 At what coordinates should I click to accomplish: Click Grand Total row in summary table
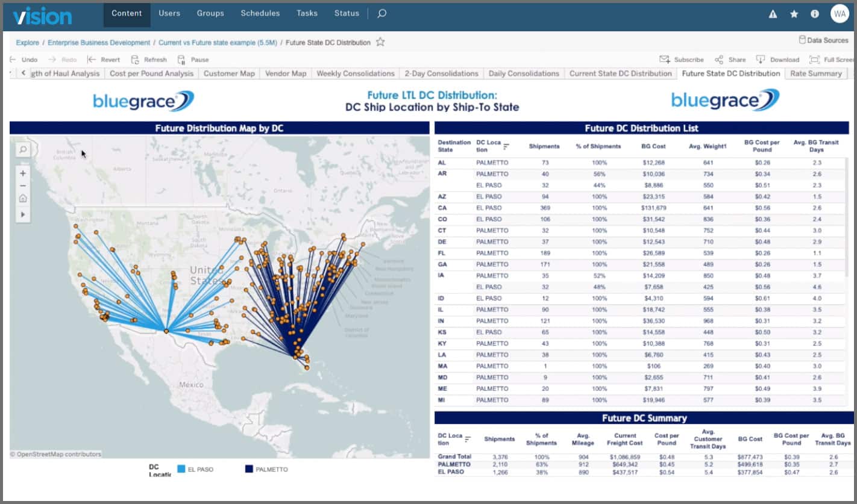pos(644,457)
